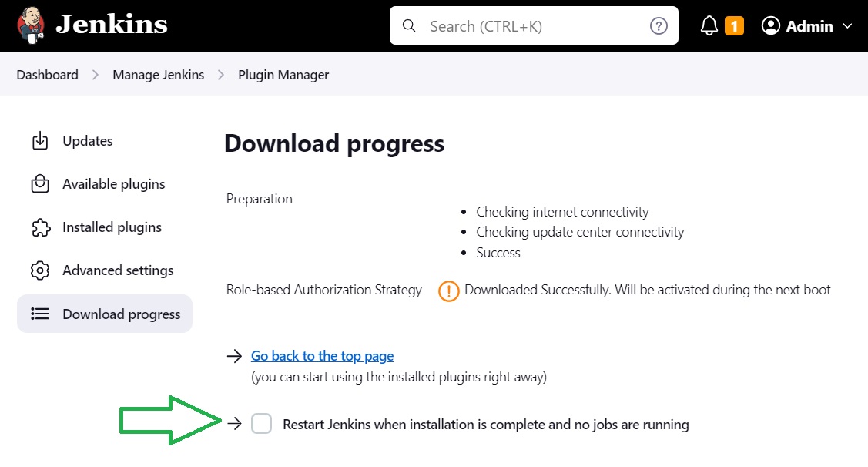
Task: Expand the Manage Jenkins breadcrumb chevron
Action: pyautogui.click(x=221, y=75)
